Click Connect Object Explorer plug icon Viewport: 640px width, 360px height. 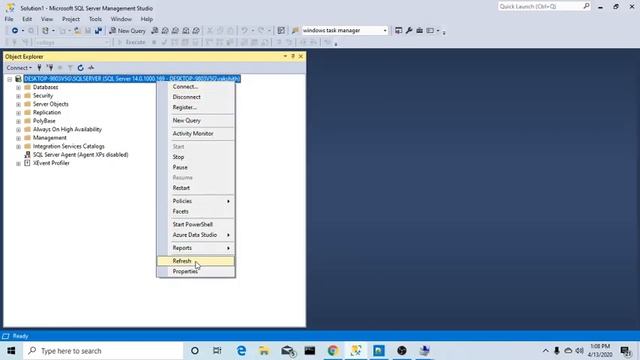pos(40,68)
